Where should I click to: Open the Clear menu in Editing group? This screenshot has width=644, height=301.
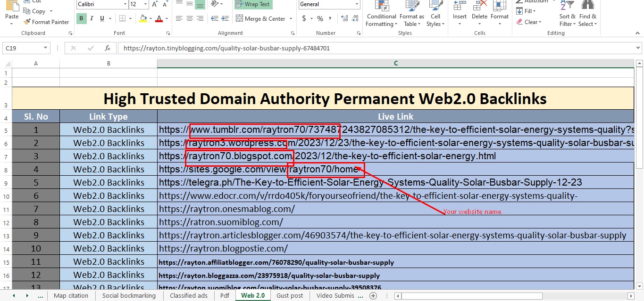click(x=529, y=22)
